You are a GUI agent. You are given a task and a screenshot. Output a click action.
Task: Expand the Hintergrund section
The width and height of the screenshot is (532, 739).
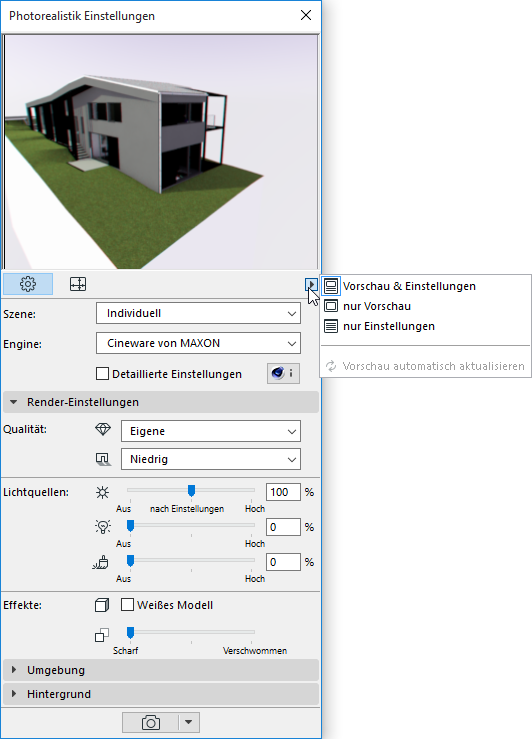click(x=161, y=694)
